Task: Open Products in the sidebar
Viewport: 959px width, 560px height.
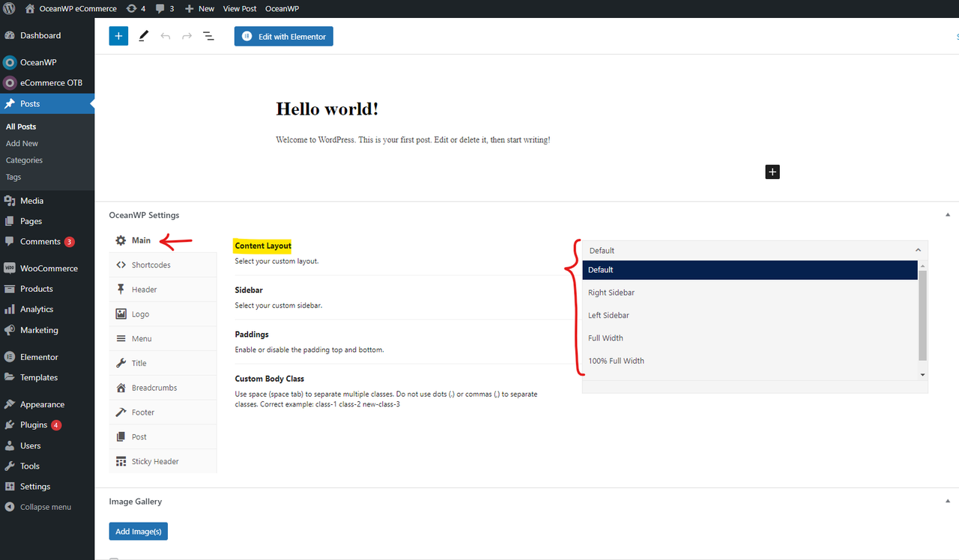Action: [47, 288]
